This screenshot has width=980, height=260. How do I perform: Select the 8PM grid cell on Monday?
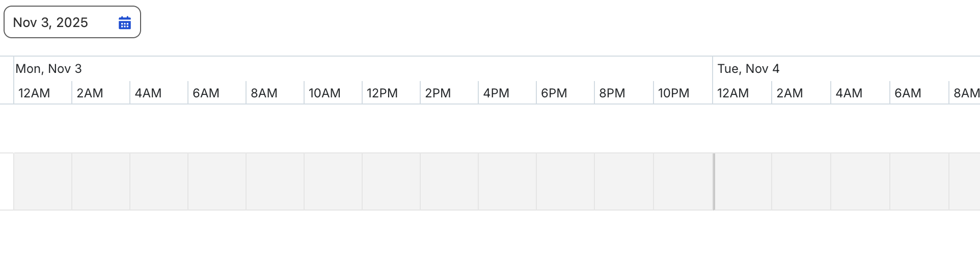tap(624, 181)
